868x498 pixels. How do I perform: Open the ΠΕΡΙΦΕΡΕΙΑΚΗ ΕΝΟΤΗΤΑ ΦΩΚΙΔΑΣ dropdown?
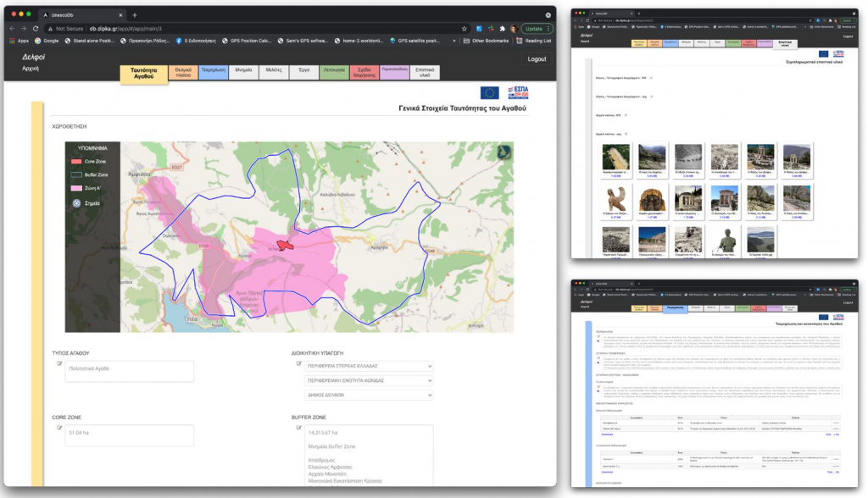coord(369,380)
